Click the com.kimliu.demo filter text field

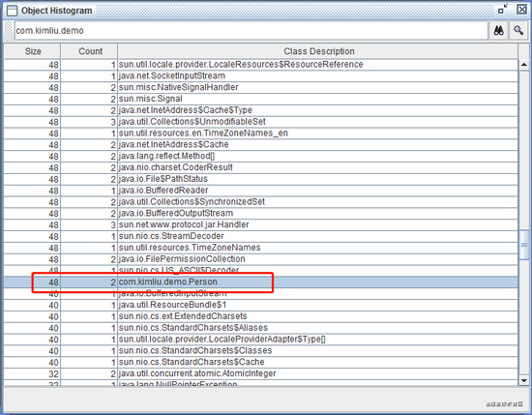[251, 31]
